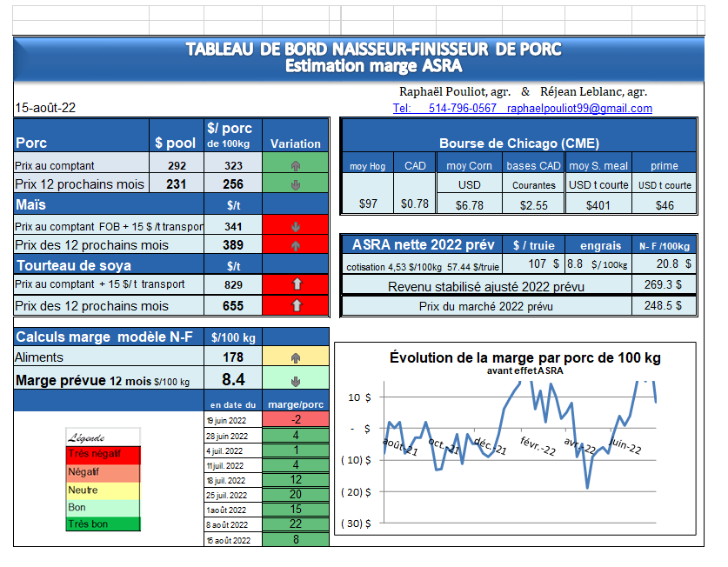Viewport: 728px width, 567px height.
Task: Select the date cell 15-août-22
Action: tap(45, 108)
